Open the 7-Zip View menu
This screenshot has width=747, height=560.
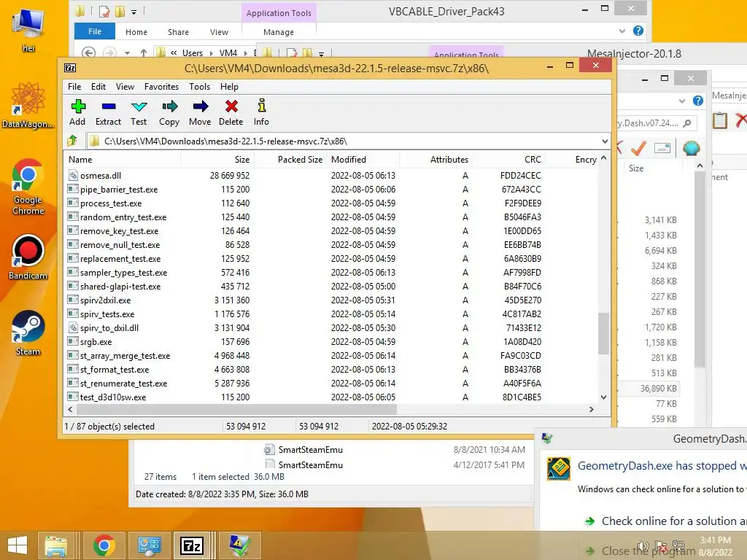[125, 87]
